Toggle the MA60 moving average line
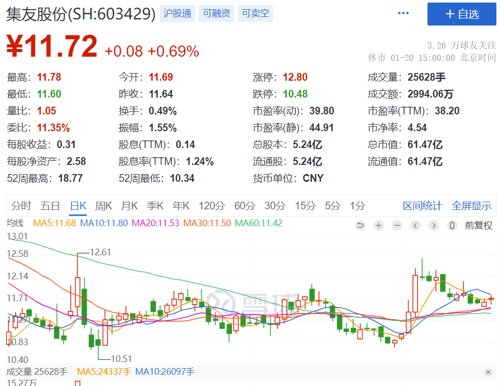The image size is (500, 386). [259, 223]
